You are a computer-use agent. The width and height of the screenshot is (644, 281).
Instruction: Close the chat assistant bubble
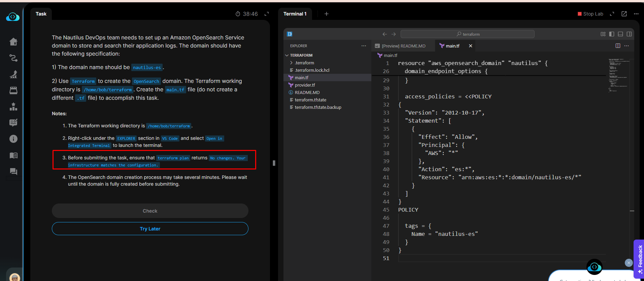point(629,263)
